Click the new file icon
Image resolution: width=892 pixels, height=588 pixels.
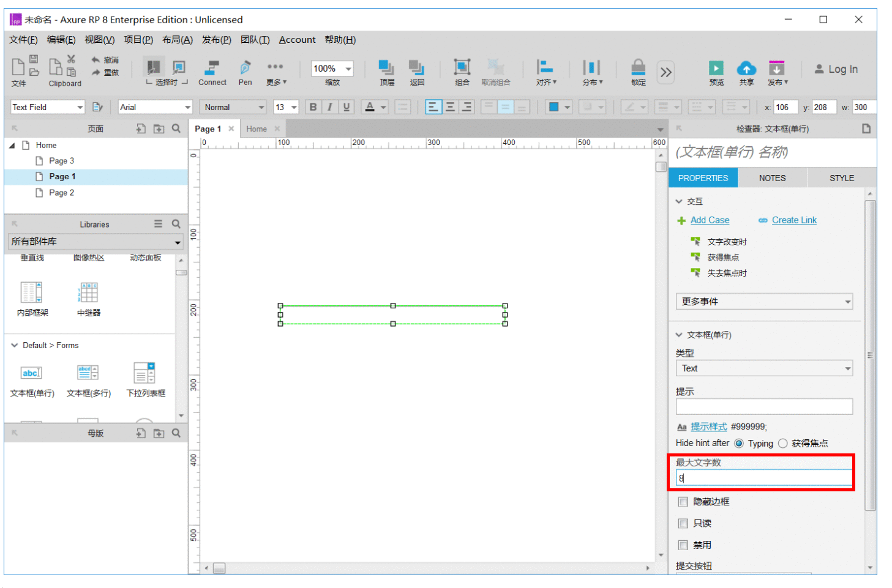coord(18,66)
